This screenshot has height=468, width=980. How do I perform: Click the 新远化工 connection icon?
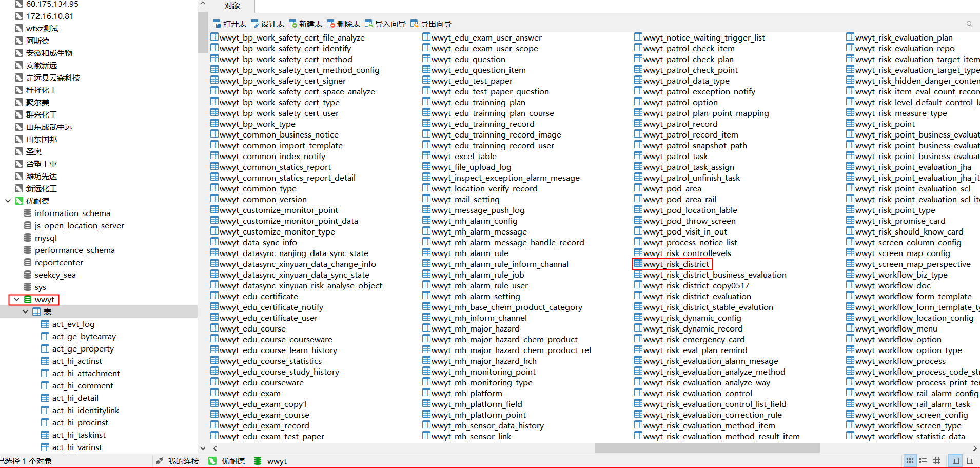(x=19, y=188)
